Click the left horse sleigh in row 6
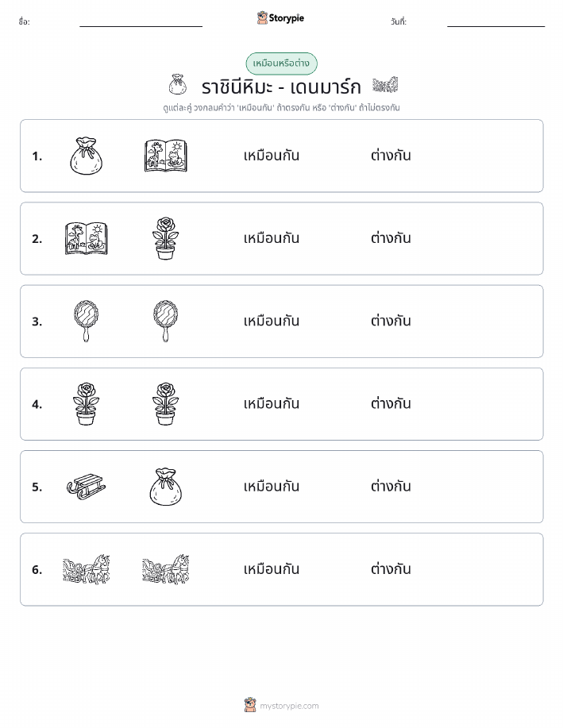The image size is (563, 728). click(87, 569)
